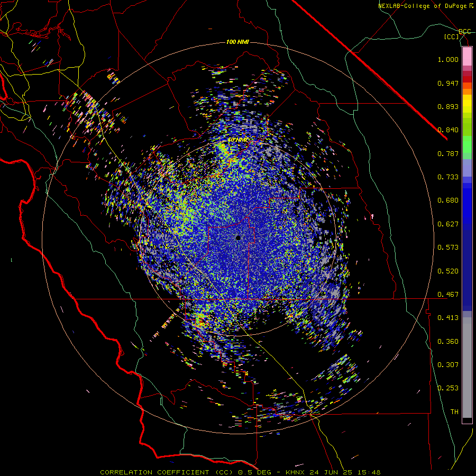The image size is (476, 476).
Task: Select the 0.893 legend value
Action: pyautogui.click(x=448, y=106)
